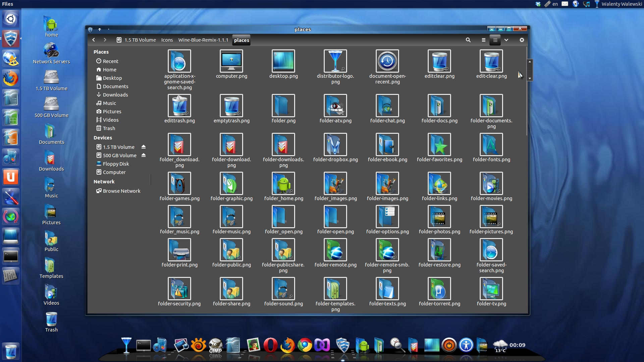The height and width of the screenshot is (362, 644).
Task: Navigate to Icons breadcrumb
Action: tap(167, 40)
